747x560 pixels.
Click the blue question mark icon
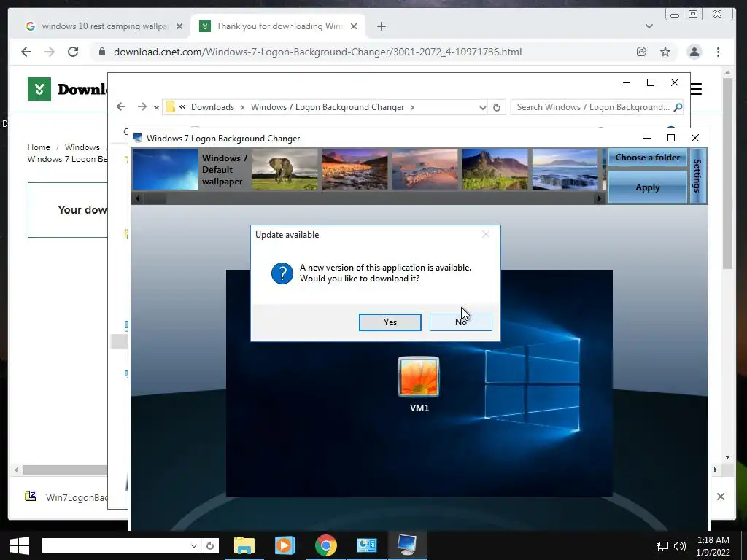282,273
